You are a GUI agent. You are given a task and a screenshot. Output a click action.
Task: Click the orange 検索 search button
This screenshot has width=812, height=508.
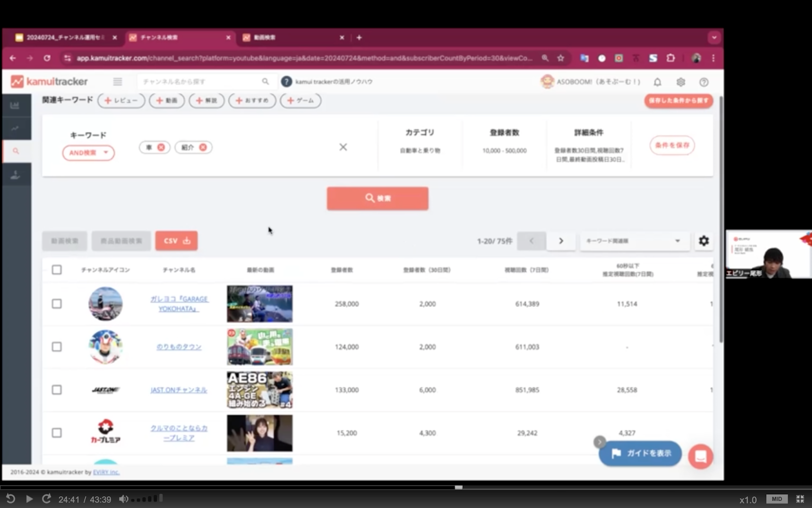[377, 198]
